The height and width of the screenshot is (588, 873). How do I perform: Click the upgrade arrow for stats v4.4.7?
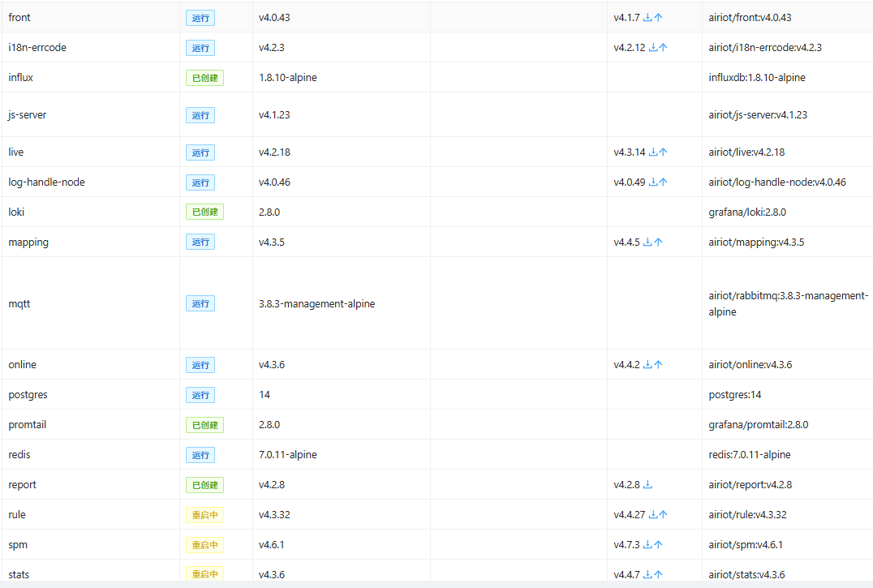click(x=658, y=575)
